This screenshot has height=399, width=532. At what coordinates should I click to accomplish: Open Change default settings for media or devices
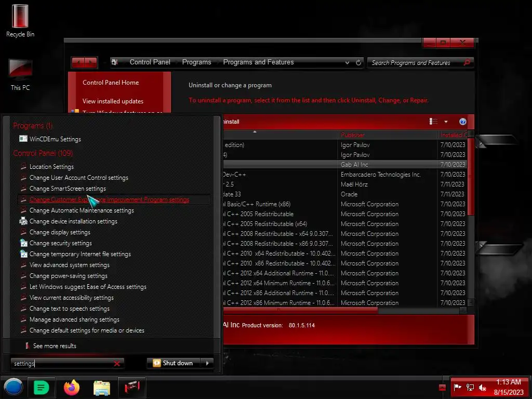point(87,330)
